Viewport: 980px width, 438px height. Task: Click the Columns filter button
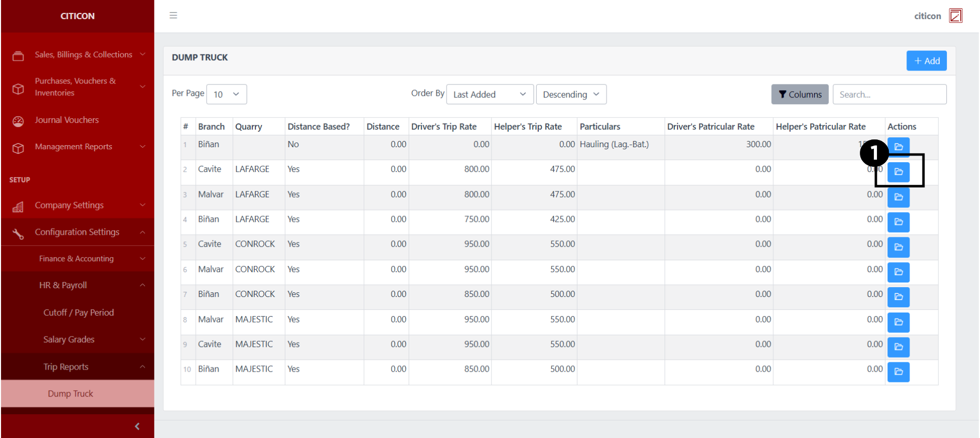tap(799, 94)
